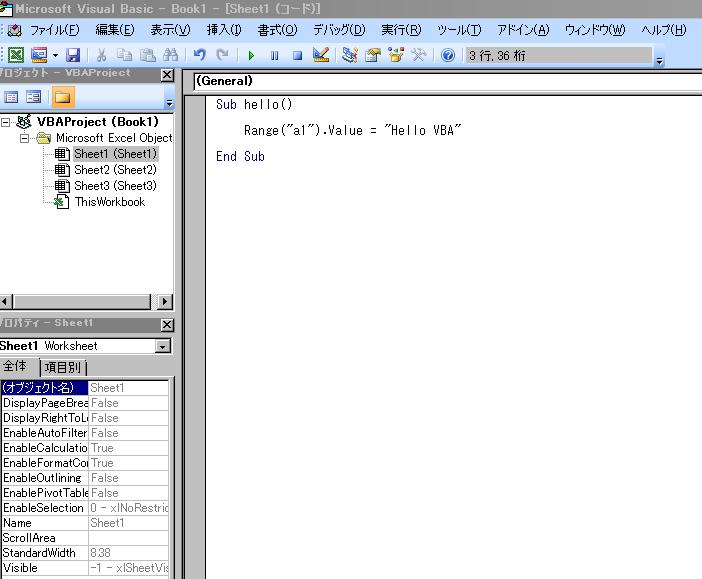Undo last action with arrow icon
This screenshot has height=579, width=702.
[199, 55]
